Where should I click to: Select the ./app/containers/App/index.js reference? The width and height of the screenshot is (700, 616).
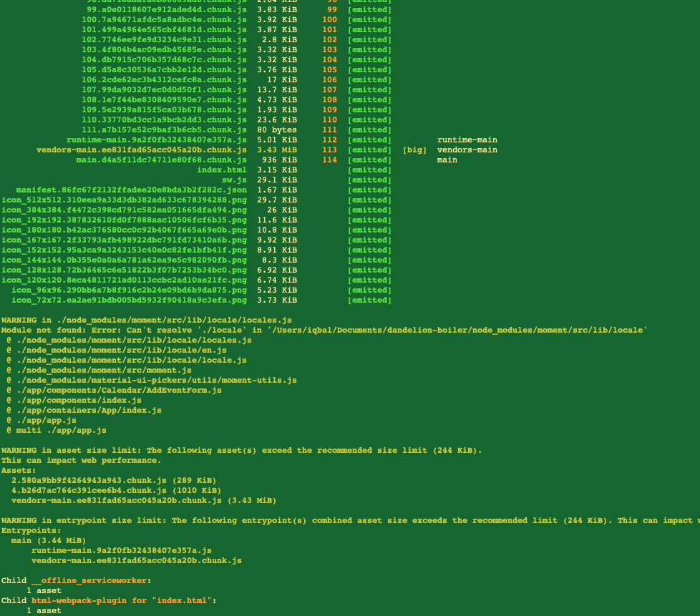click(x=82, y=410)
